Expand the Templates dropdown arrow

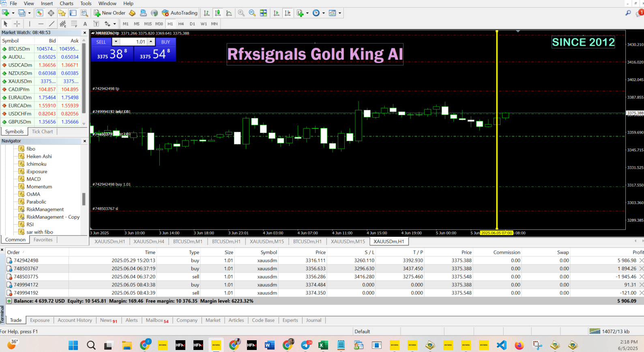tap(340, 13)
